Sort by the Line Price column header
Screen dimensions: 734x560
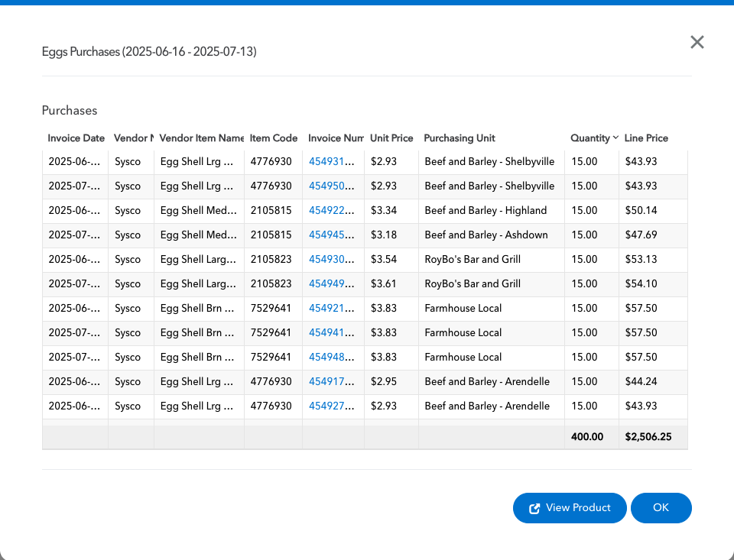(x=646, y=138)
